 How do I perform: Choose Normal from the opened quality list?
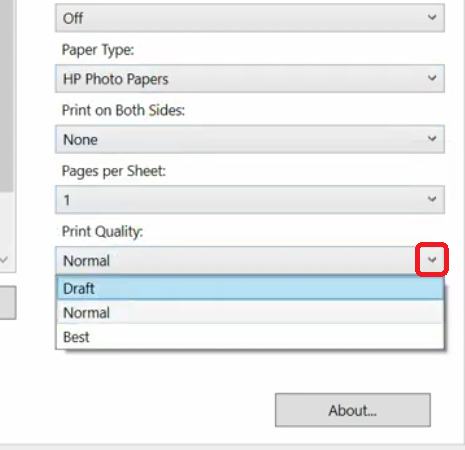click(250, 313)
